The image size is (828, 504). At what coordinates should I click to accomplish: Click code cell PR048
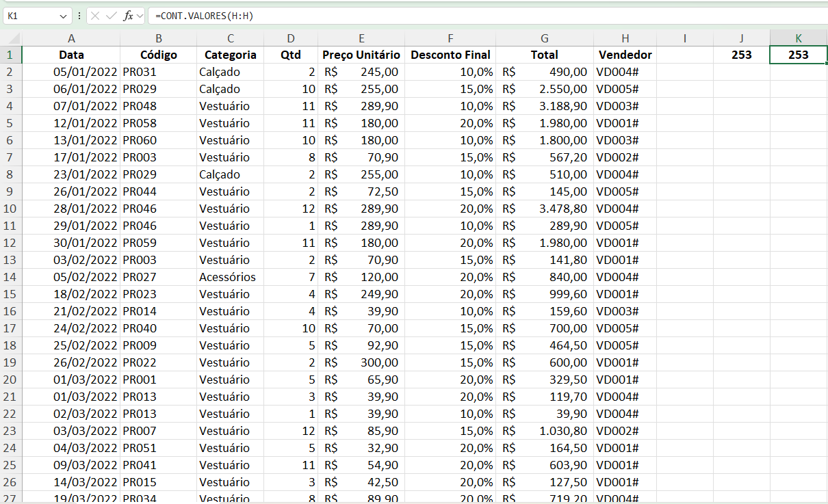coord(158,106)
